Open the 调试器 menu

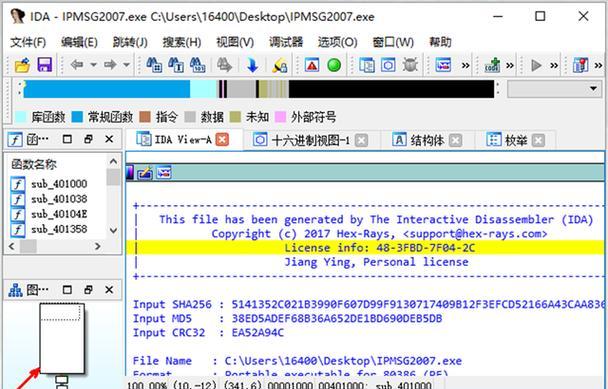tap(286, 42)
